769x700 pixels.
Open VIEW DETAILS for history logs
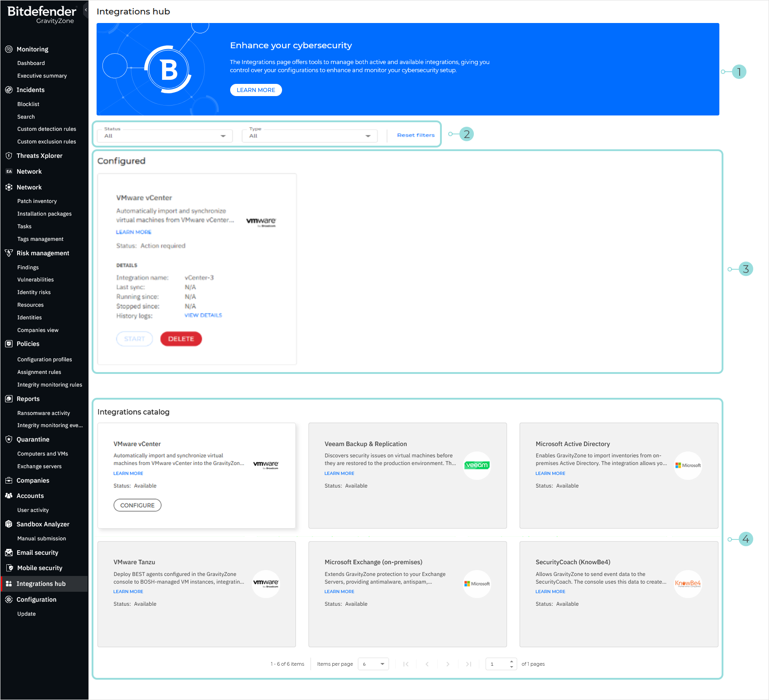(x=203, y=315)
